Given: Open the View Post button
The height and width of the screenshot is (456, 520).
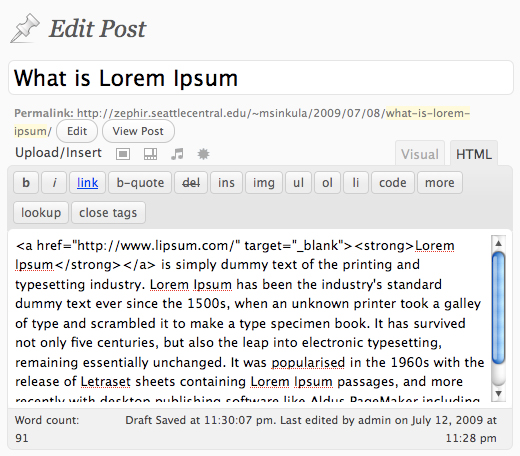Looking at the screenshot, I should (138, 131).
